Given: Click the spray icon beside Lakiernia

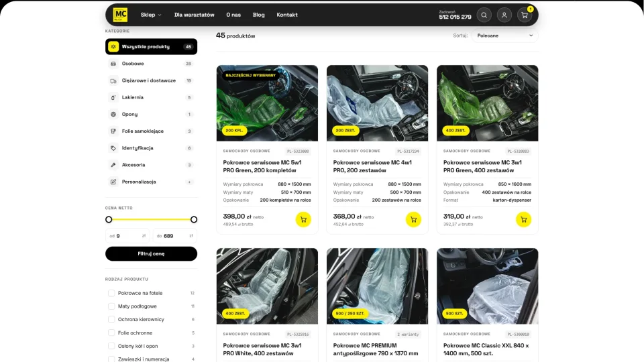Looking at the screenshot, I should tap(113, 98).
